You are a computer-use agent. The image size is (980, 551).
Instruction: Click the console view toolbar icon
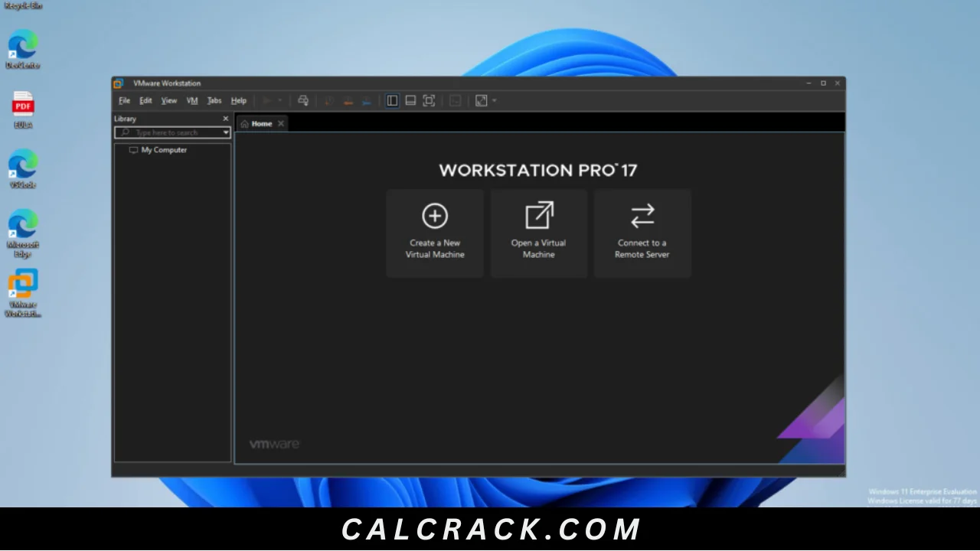coord(456,100)
